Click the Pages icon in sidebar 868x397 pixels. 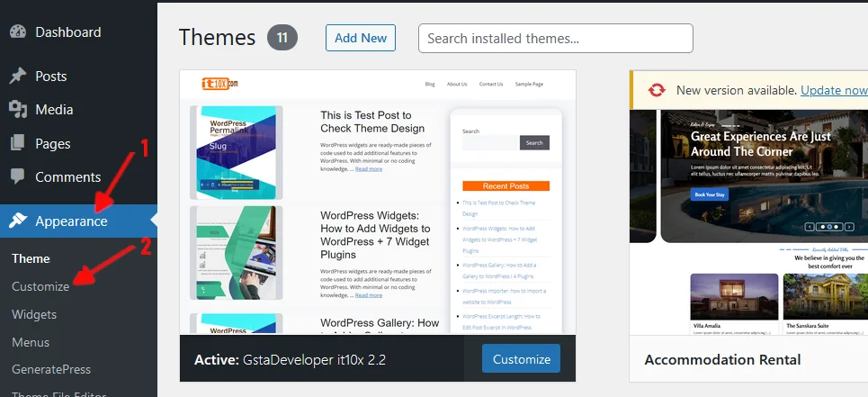tap(18, 143)
